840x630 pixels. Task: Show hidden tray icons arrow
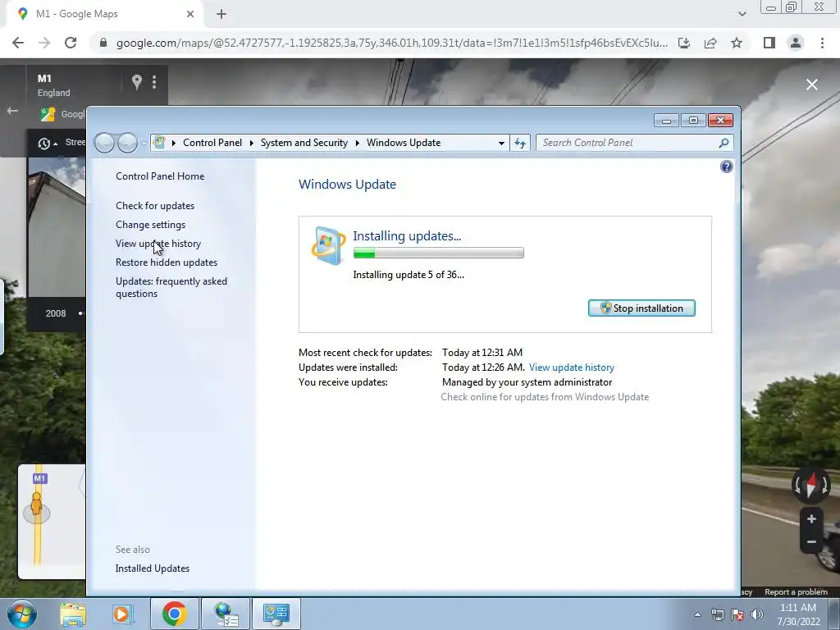click(697, 614)
